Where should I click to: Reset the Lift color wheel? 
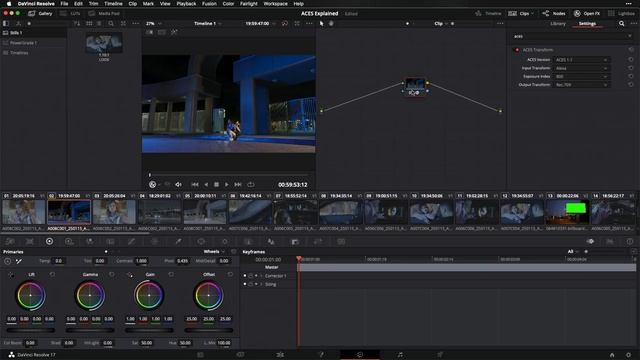(52, 275)
